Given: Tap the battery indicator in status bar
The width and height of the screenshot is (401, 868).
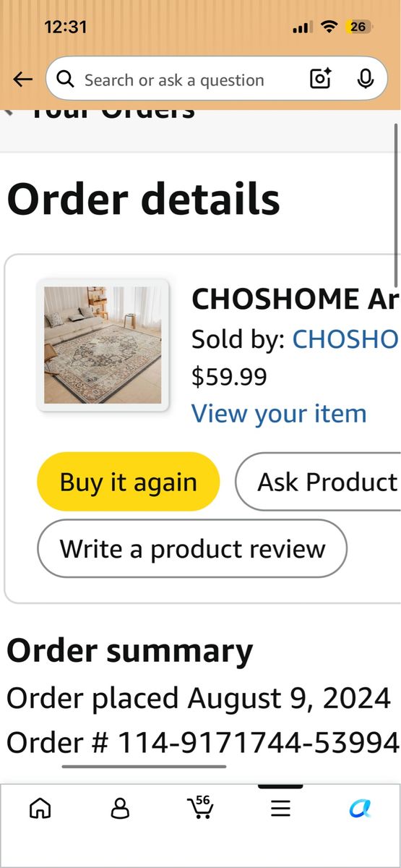Looking at the screenshot, I should 358,27.
